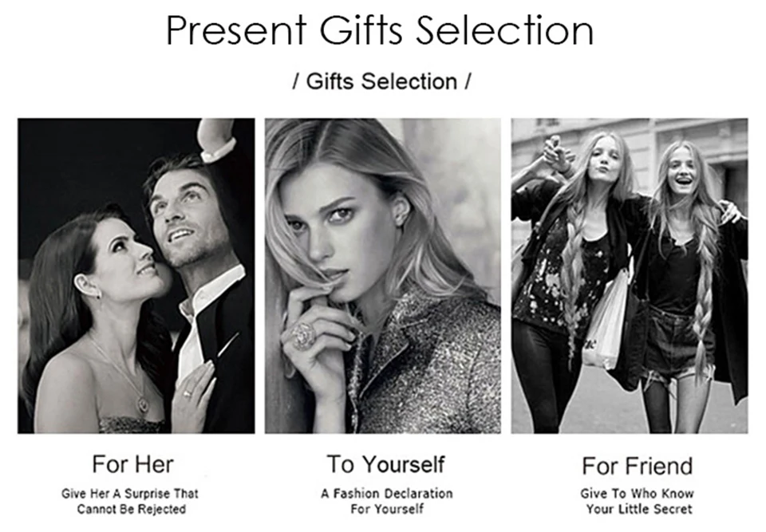766x532 pixels.
Task: Click the ring on hand resting on man's chest
Action: coord(188,393)
